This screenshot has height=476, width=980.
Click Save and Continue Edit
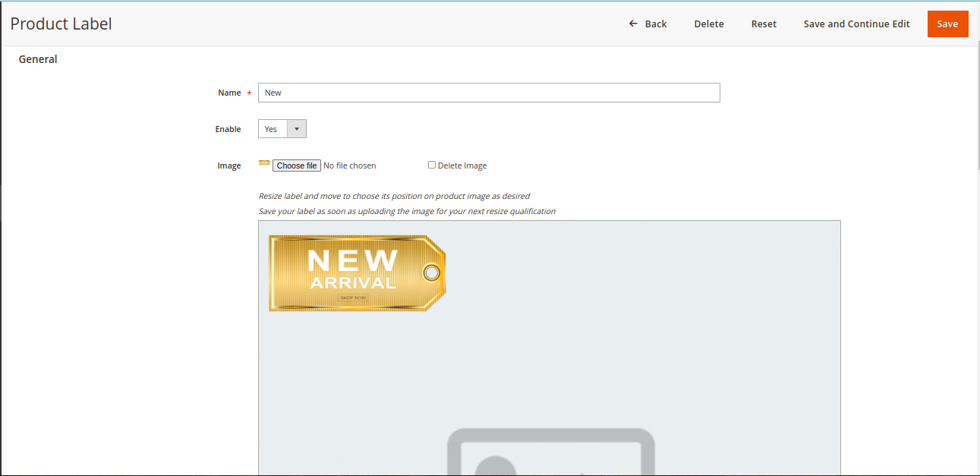856,24
